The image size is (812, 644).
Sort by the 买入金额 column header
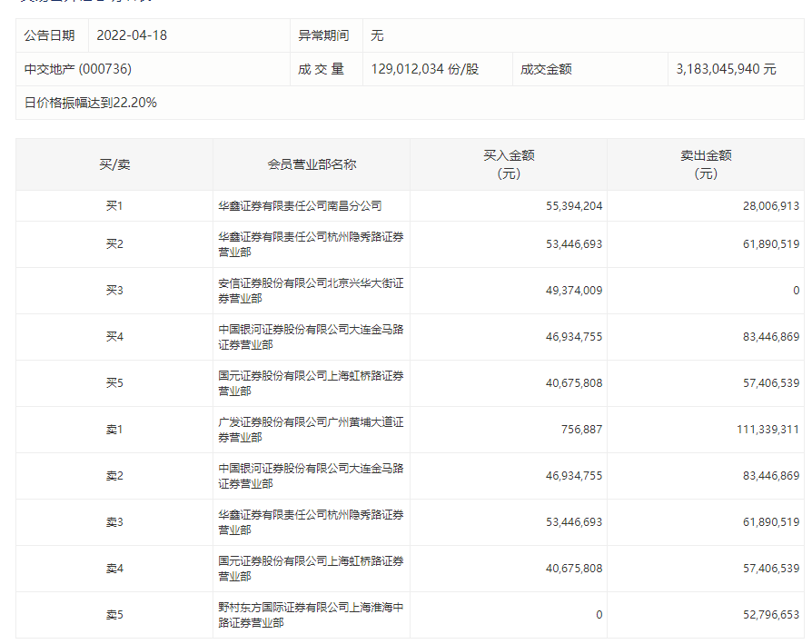509,164
